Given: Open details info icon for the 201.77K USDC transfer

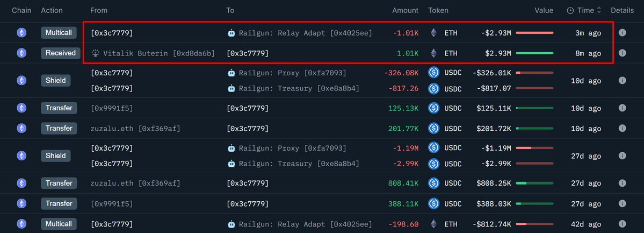Looking at the screenshot, I should [x=622, y=129].
